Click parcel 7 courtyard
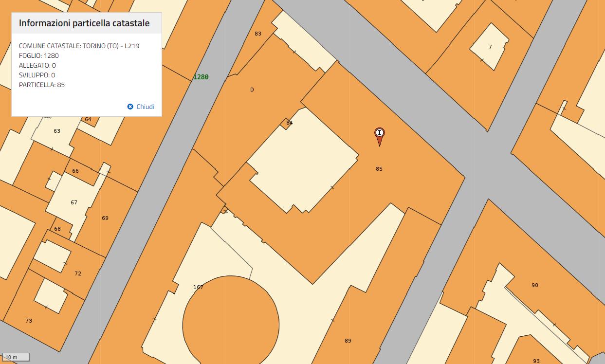This screenshot has width=605, height=364. tap(490, 47)
